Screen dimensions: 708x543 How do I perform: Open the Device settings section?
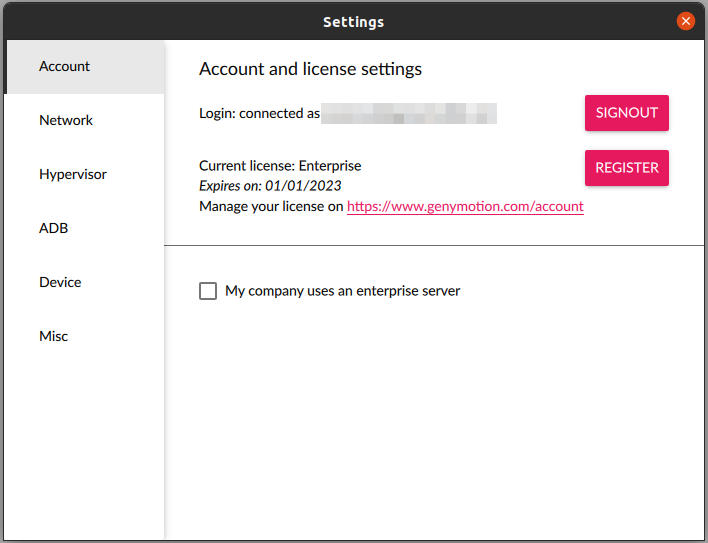click(60, 283)
